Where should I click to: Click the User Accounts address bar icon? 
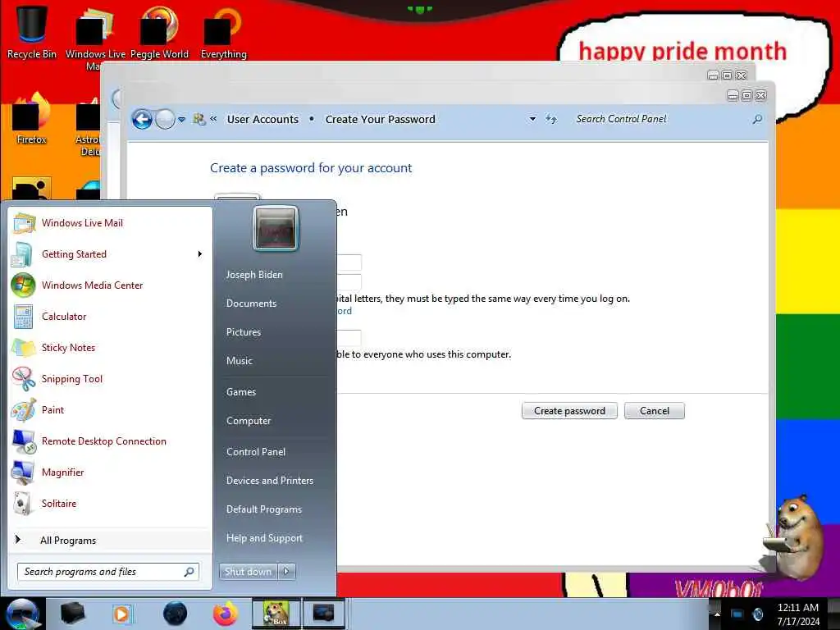point(199,119)
